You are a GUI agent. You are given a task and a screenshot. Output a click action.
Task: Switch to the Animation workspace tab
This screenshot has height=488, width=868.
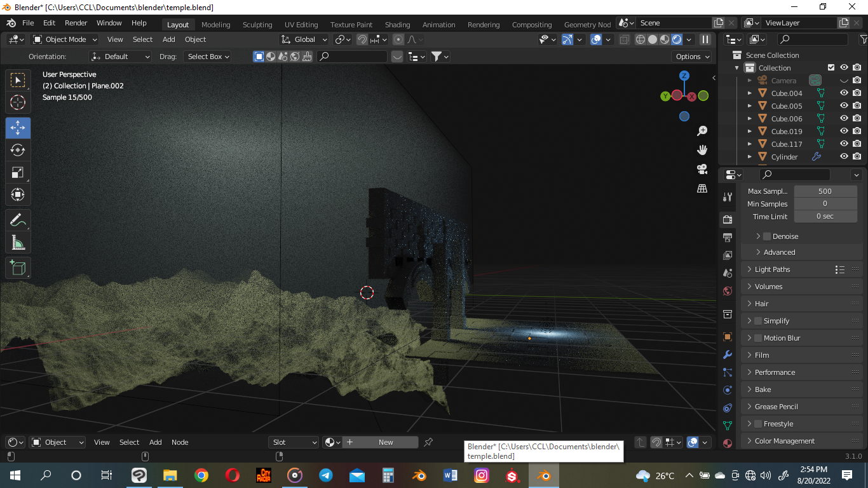(439, 25)
